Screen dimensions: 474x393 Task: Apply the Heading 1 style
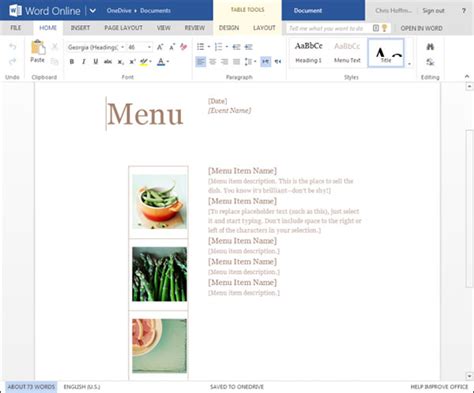point(308,53)
